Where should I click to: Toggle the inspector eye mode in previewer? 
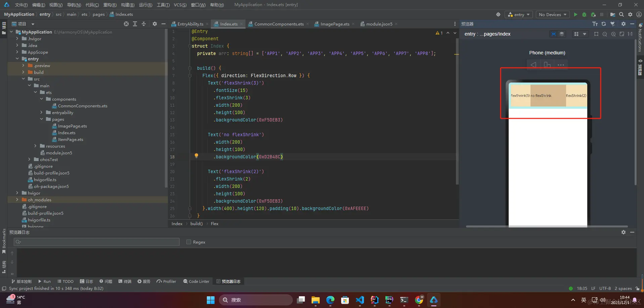(x=553, y=34)
